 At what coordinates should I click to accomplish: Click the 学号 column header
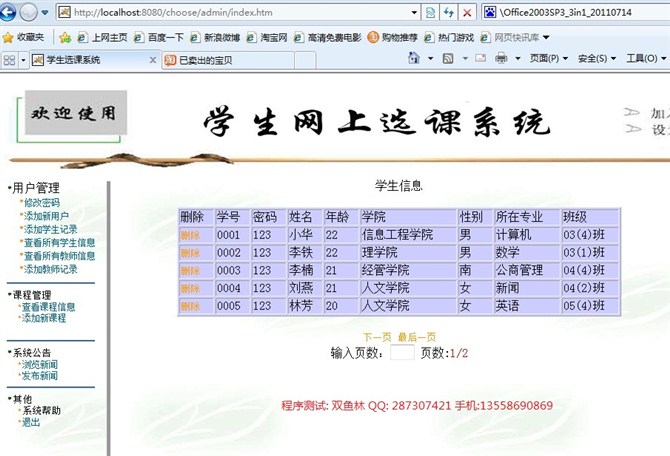(x=232, y=217)
